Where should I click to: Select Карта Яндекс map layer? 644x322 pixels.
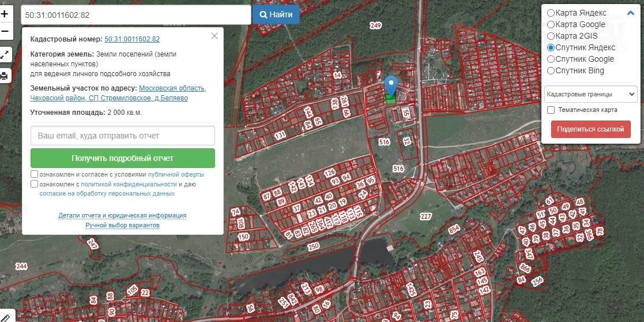pyautogui.click(x=551, y=13)
